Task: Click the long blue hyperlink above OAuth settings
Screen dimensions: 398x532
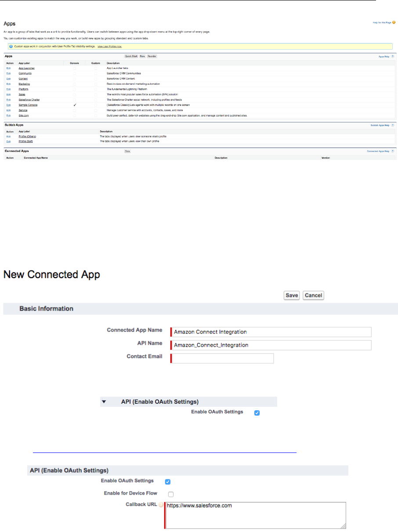Action: (x=165, y=451)
